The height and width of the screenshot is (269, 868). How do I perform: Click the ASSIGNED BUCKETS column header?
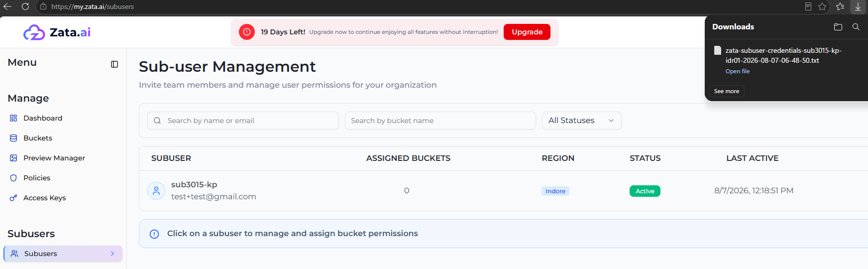click(408, 158)
